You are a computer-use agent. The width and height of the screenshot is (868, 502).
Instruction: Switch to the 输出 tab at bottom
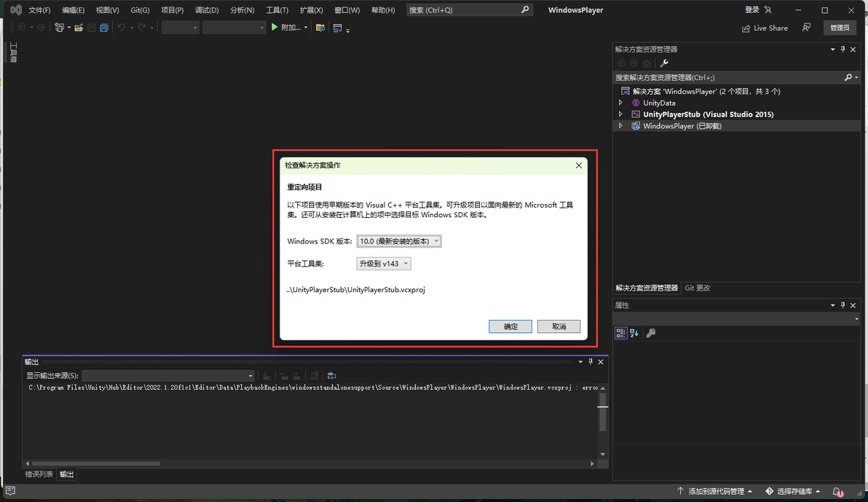click(x=66, y=474)
